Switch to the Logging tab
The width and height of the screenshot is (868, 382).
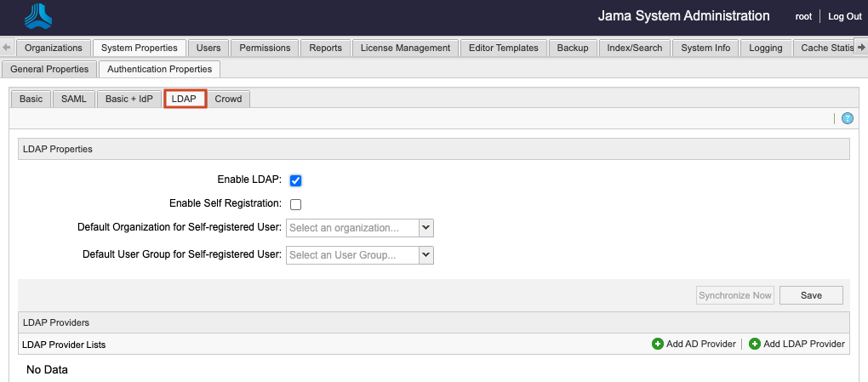click(766, 48)
